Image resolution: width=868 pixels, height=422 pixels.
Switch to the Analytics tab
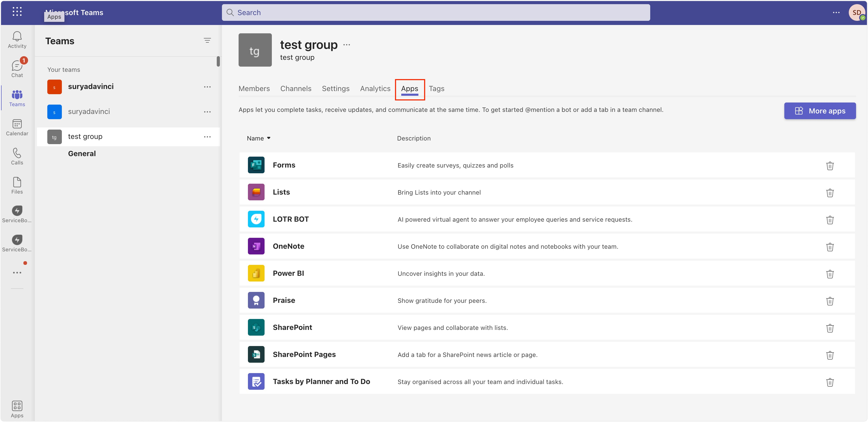point(375,88)
